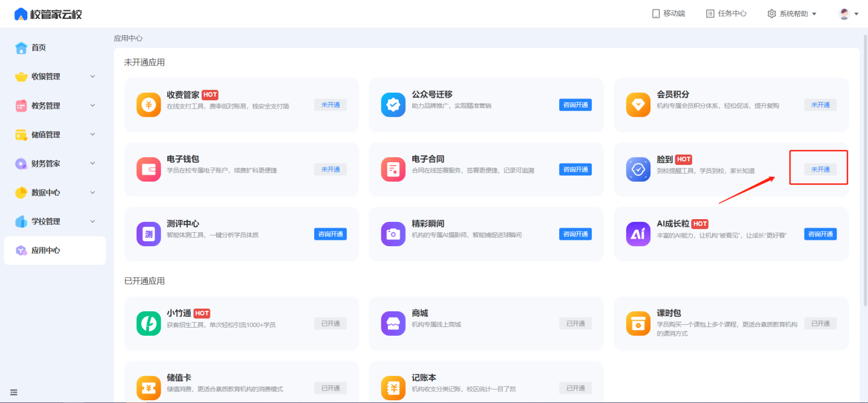Click the 教务管理 sidebar icon
This screenshot has height=403, width=868.
point(21,106)
